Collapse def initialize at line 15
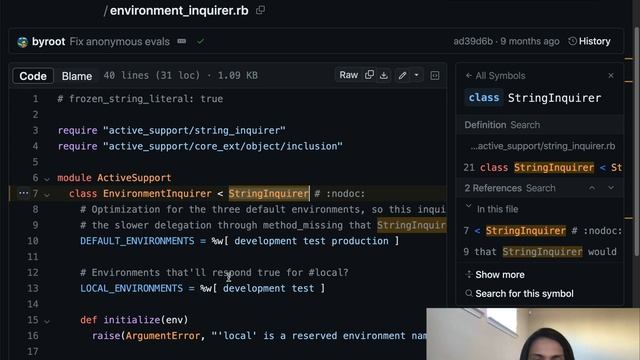Viewport: 640px width, 360px height. [x=47, y=321]
